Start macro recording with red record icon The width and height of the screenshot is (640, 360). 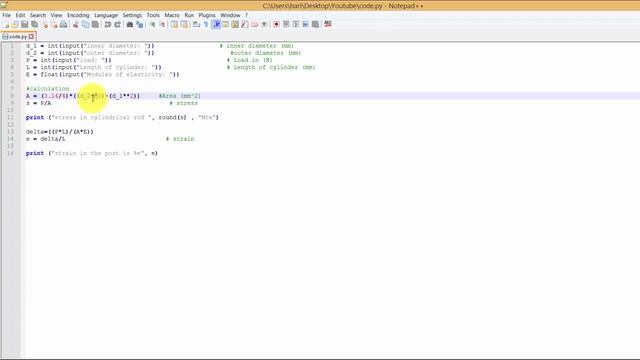tap(276, 24)
